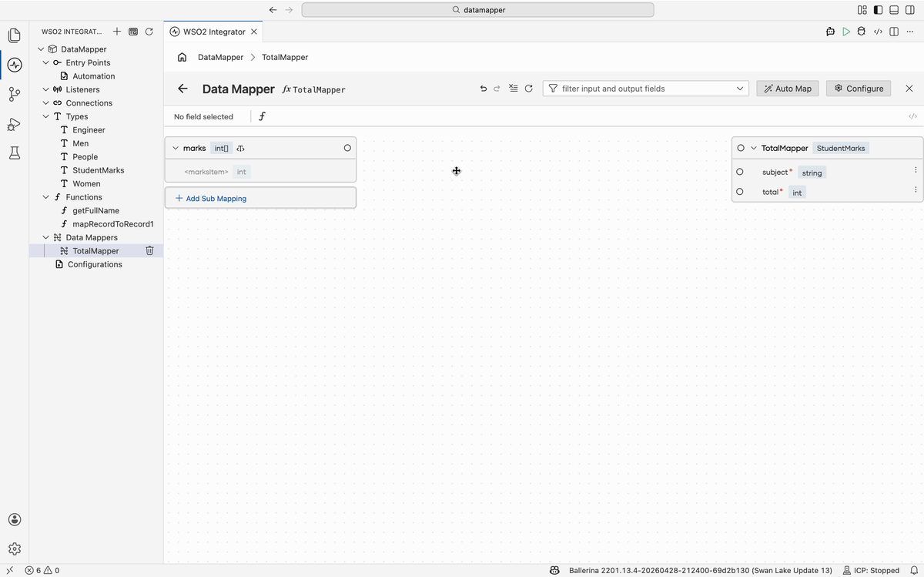Open the WSO2 Integrator activity bar view
924x577 pixels.
[14, 65]
